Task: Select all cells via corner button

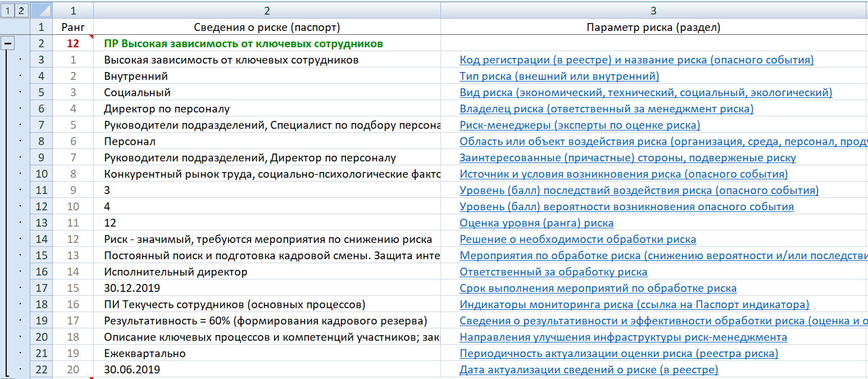Action: pyautogui.click(x=41, y=10)
